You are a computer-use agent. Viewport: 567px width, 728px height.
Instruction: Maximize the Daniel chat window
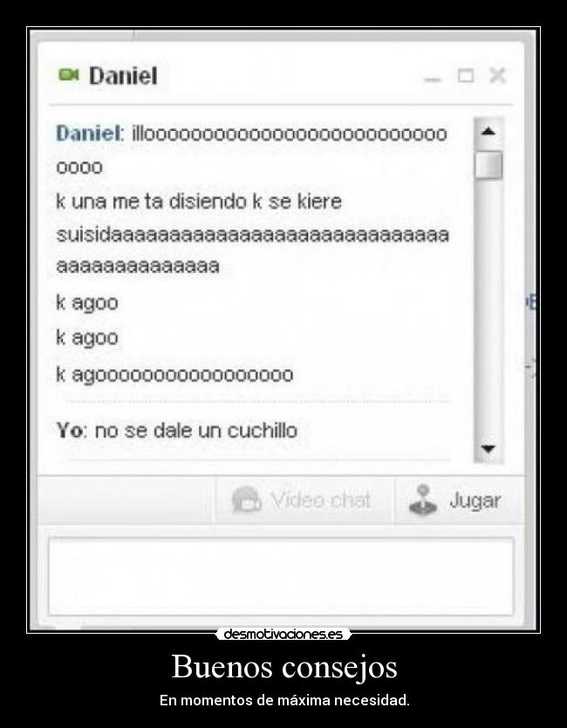point(466,75)
